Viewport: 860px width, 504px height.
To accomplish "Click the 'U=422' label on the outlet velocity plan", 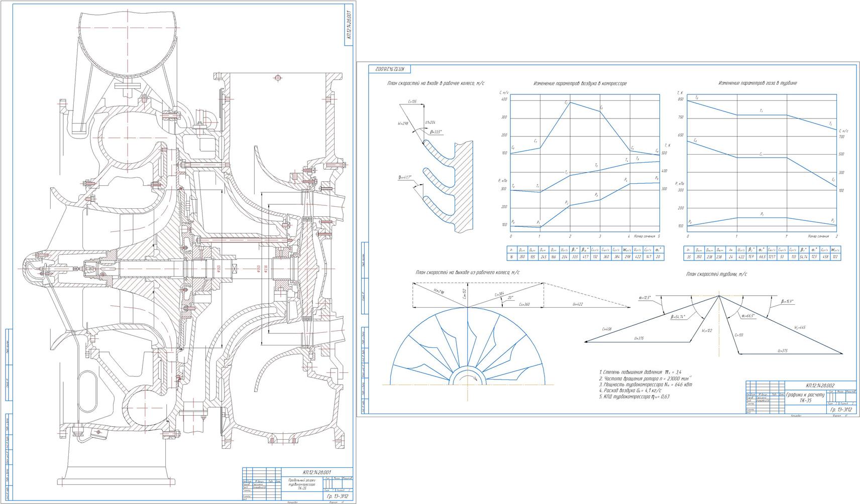I will [x=578, y=304].
